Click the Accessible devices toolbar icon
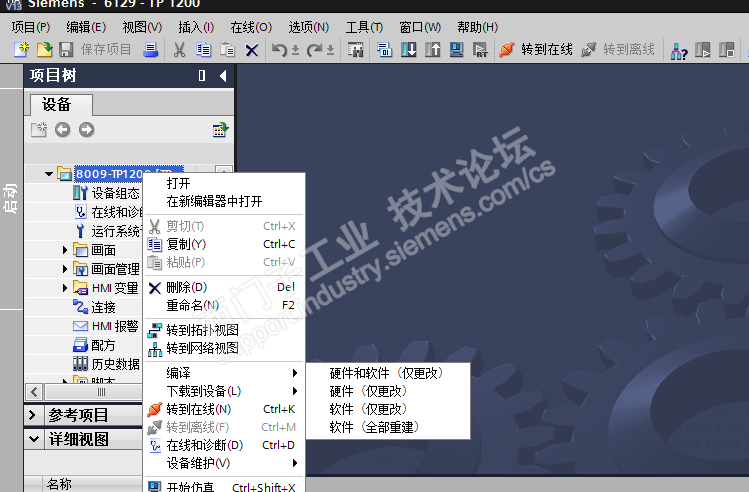Screen dimensions: 749x492 coord(679,50)
